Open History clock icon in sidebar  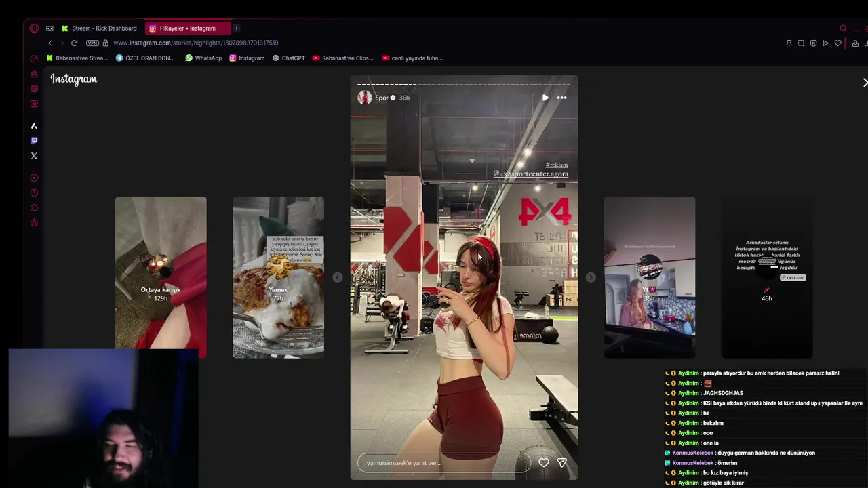click(x=34, y=193)
